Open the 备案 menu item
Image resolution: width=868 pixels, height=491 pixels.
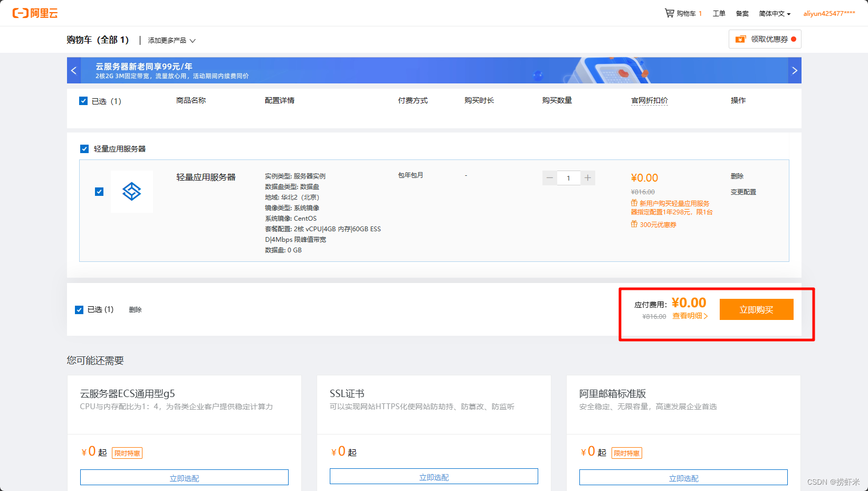coord(742,14)
